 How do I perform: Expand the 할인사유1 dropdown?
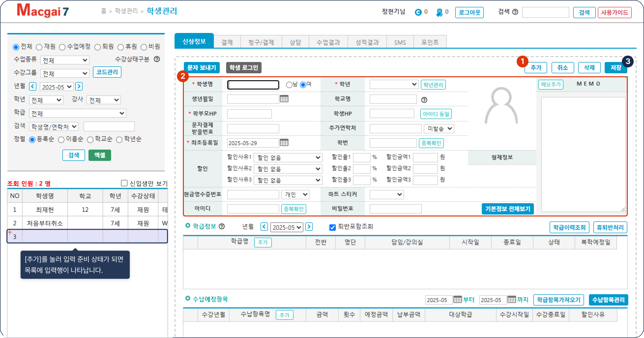(288, 157)
